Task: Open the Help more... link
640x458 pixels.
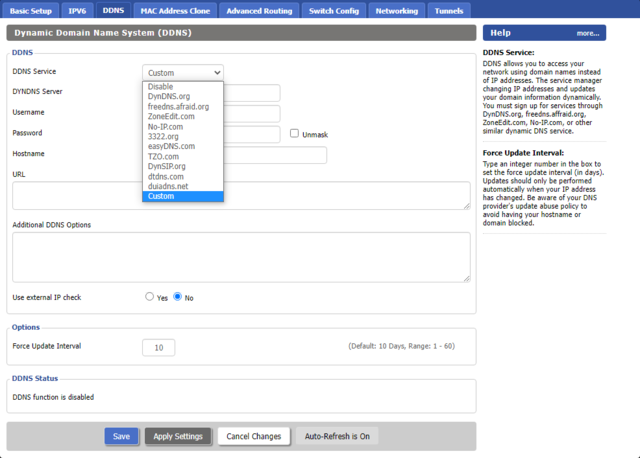Action: tap(588, 33)
